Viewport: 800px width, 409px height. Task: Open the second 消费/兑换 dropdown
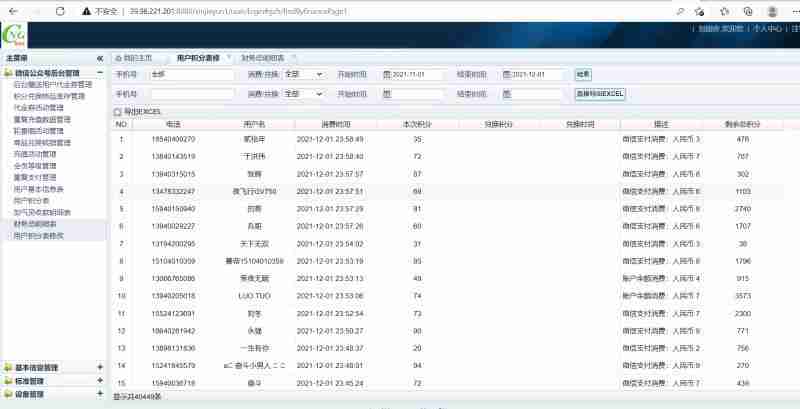pos(303,94)
